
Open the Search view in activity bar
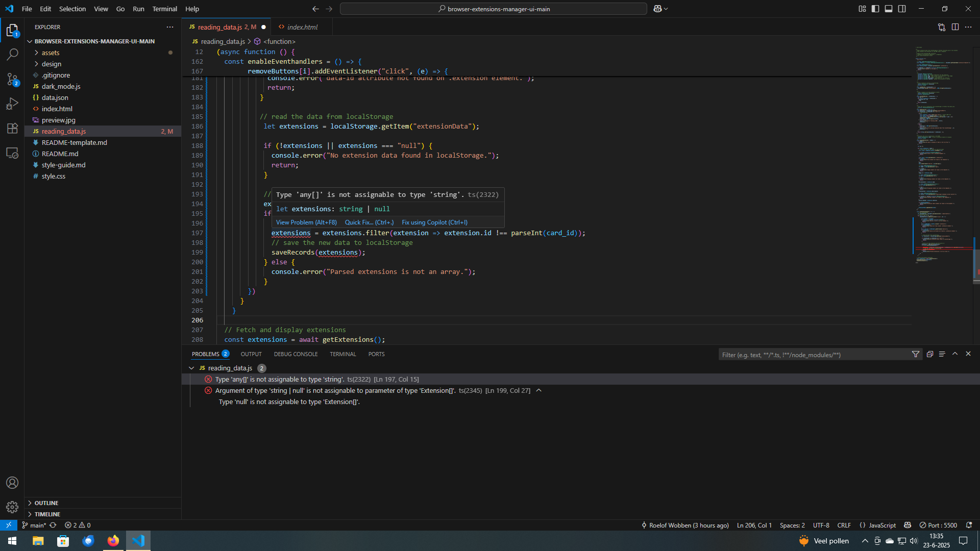tap(12, 54)
